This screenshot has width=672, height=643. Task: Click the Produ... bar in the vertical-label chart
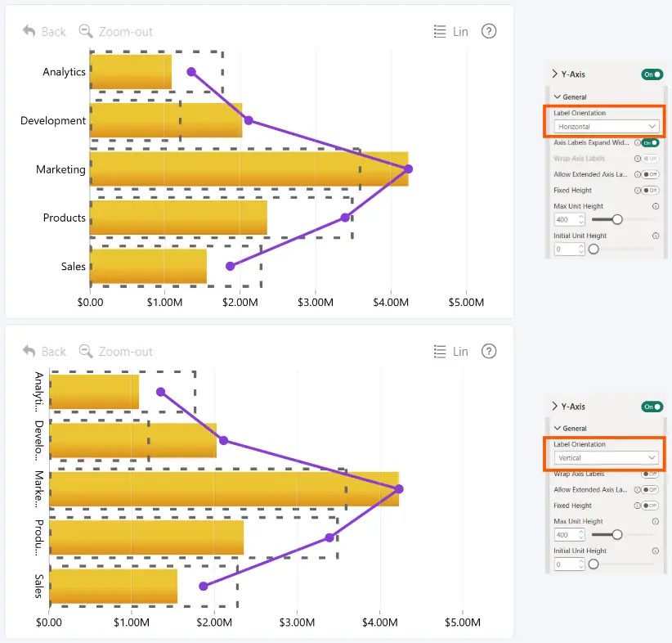point(146,537)
